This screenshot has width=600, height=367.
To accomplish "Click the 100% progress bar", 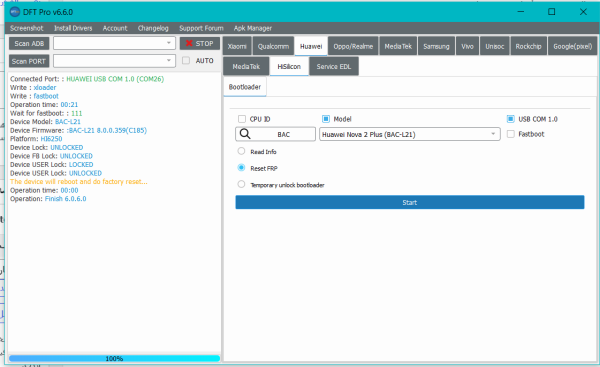I will click(x=114, y=358).
